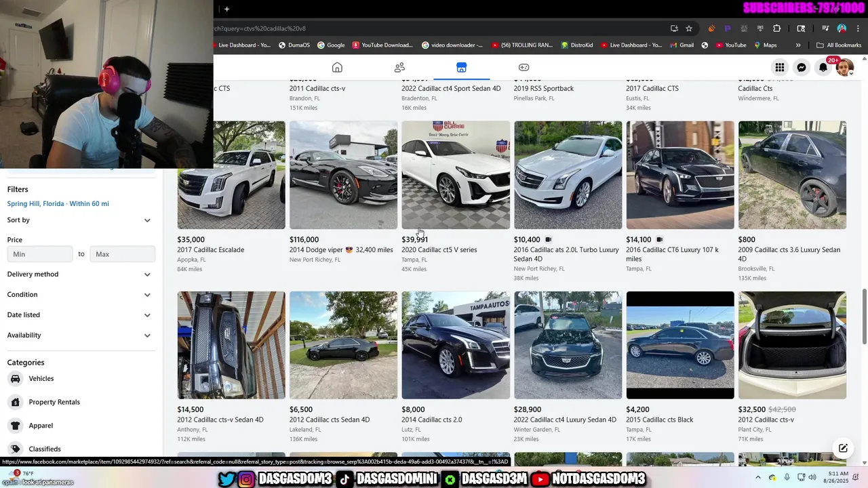Open the Facebook menu grid icon
The height and width of the screenshot is (488, 868).
pos(780,67)
